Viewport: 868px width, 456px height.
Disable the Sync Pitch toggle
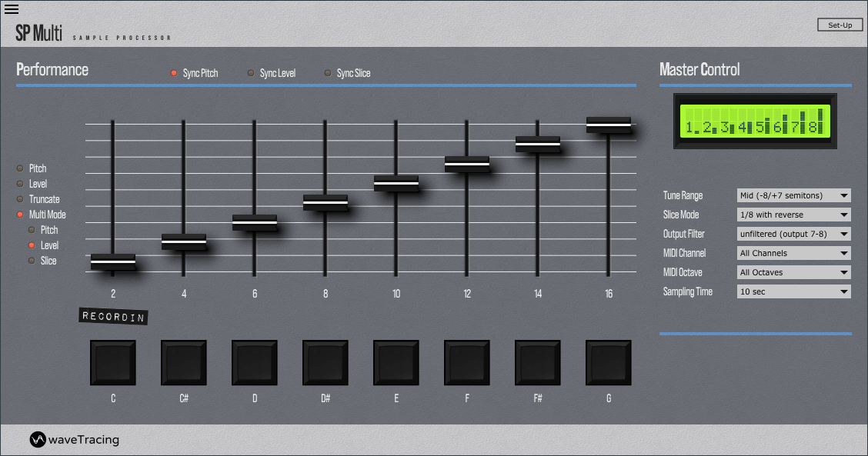click(175, 73)
